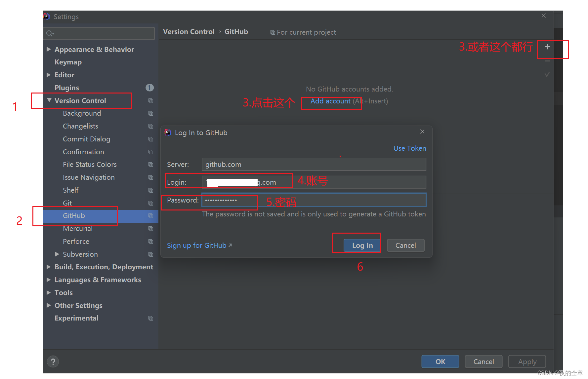The width and height of the screenshot is (588, 379).
Task: Click the IntelliJ logo in Log In dialog title
Action: pos(168,133)
